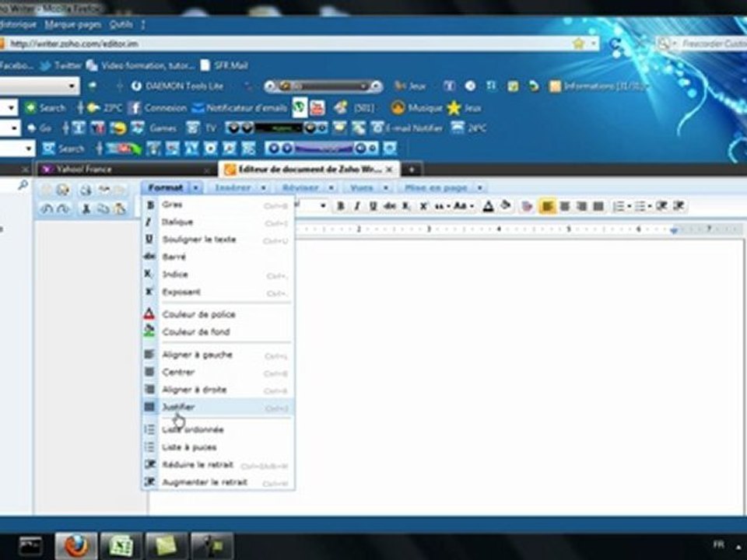Viewport: 747px width, 560px height.
Task: Click the font color toolbar icon
Action: coord(489,206)
